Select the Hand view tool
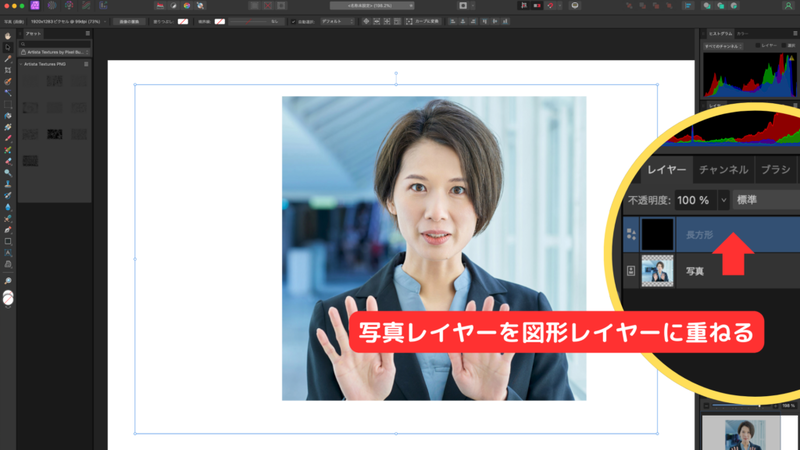This screenshot has width=800, height=450. click(x=8, y=36)
